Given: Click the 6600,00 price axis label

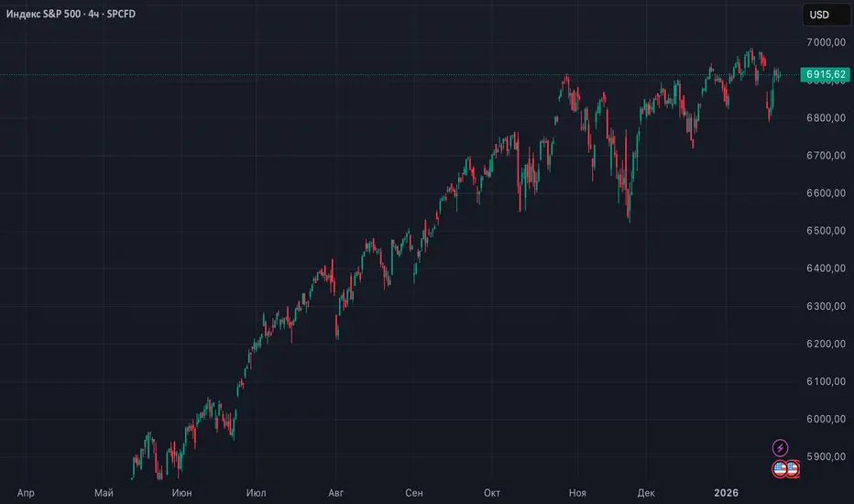Looking at the screenshot, I should pos(826,192).
